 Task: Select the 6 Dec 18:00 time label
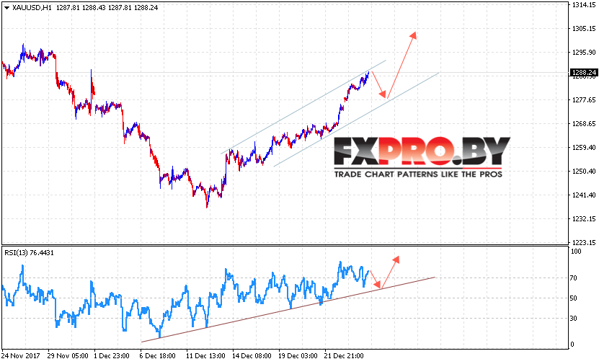(x=157, y=355)
